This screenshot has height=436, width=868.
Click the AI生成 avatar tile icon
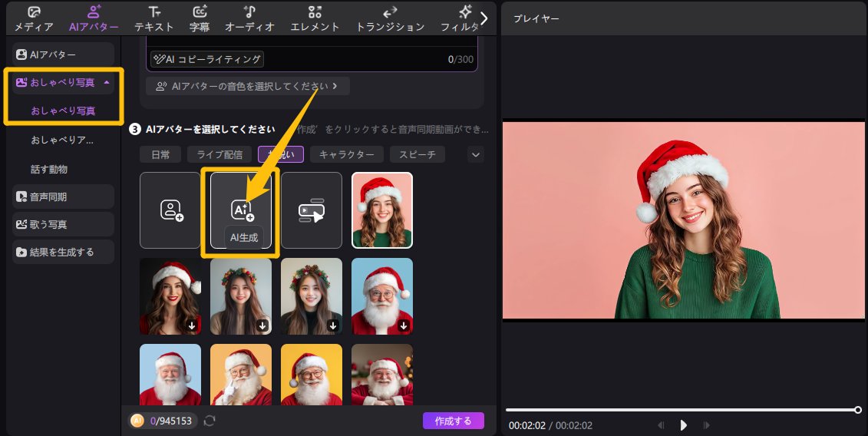coord(242,210)
